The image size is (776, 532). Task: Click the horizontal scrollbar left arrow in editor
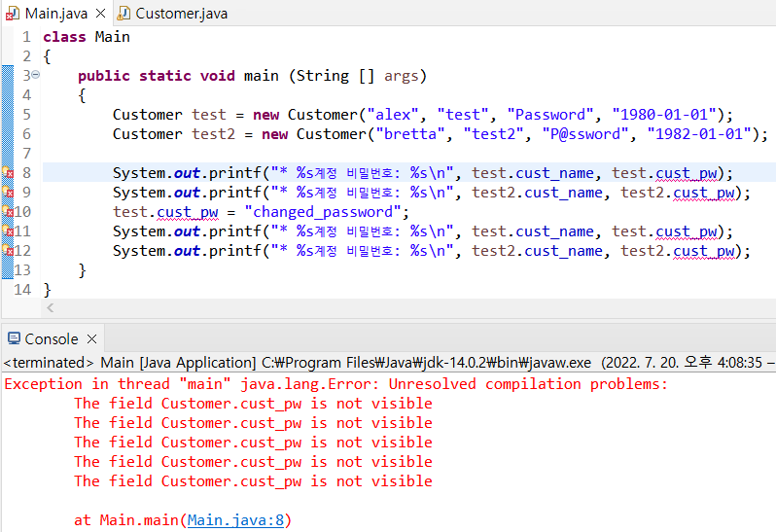point(50,307)
